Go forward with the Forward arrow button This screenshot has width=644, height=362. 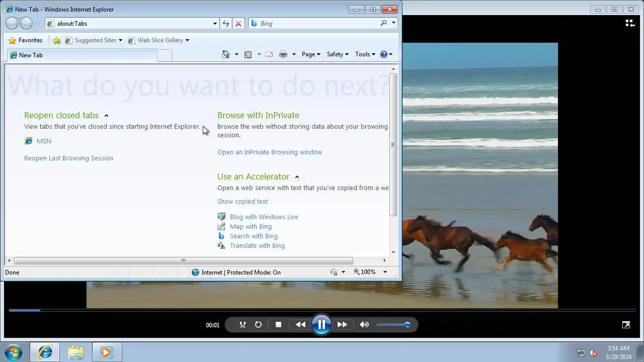point(26,23)
